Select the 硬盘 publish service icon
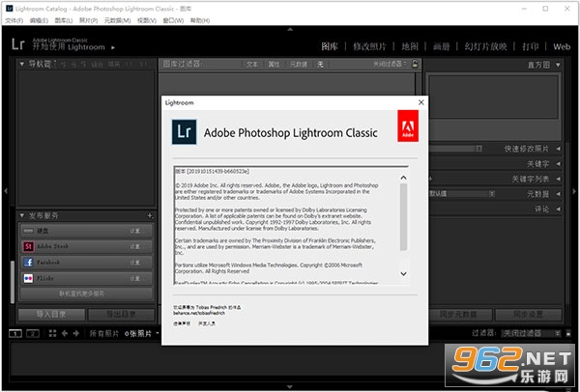 click(28, 231)
